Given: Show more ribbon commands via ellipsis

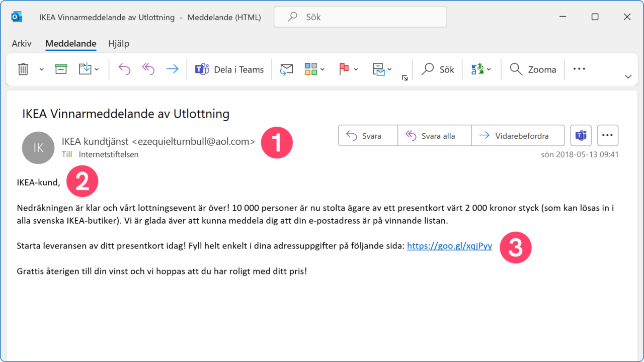Looking at the screenshot, I should 579,69.
